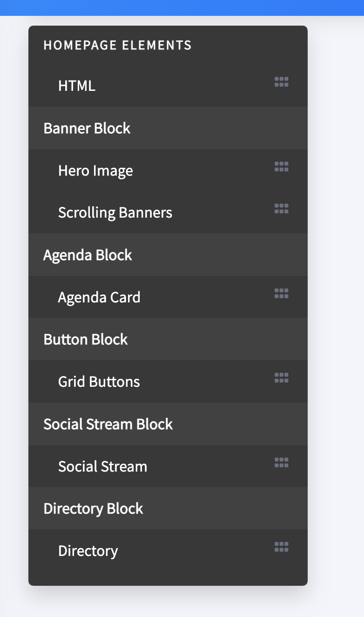
Task: Select the HTML element
Action: 168,86
